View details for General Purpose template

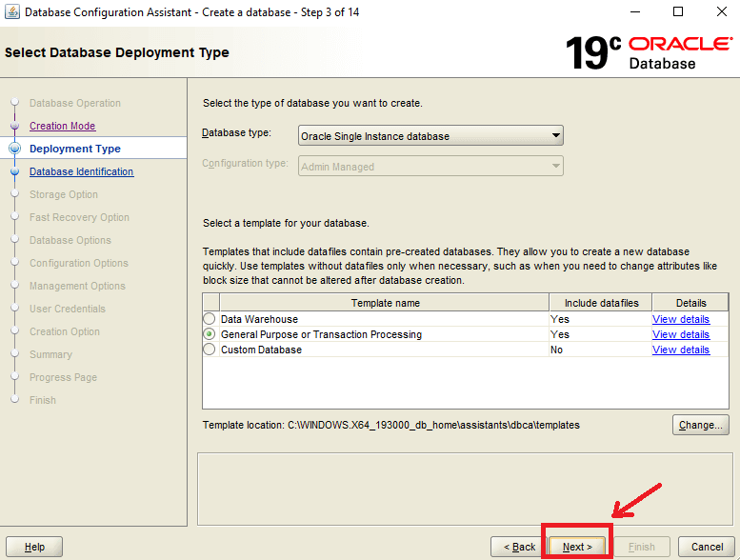(680, 335)
